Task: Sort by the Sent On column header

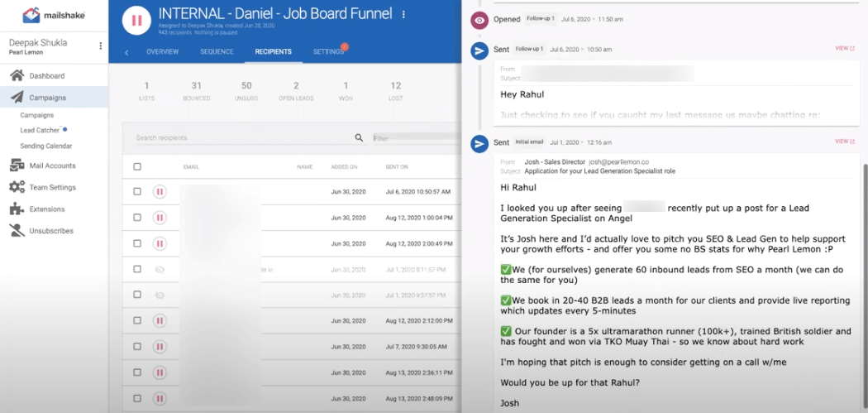Action: (396, 167)
